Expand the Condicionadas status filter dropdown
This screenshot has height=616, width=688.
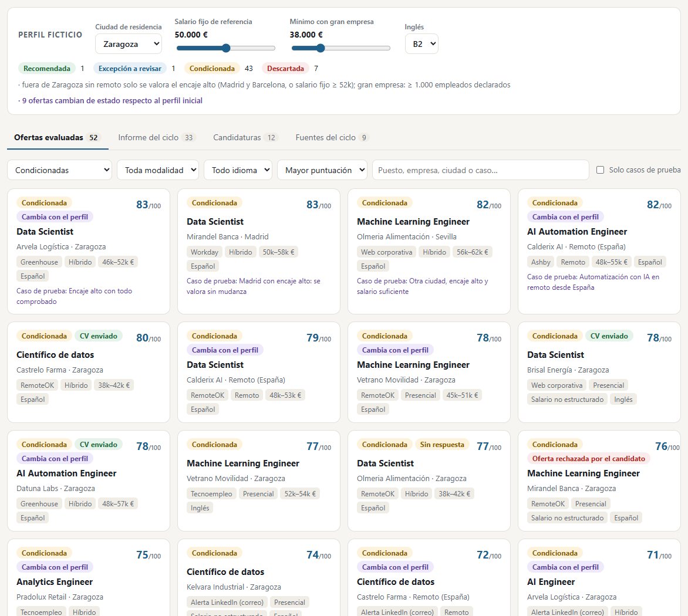(x=60, y=170)
